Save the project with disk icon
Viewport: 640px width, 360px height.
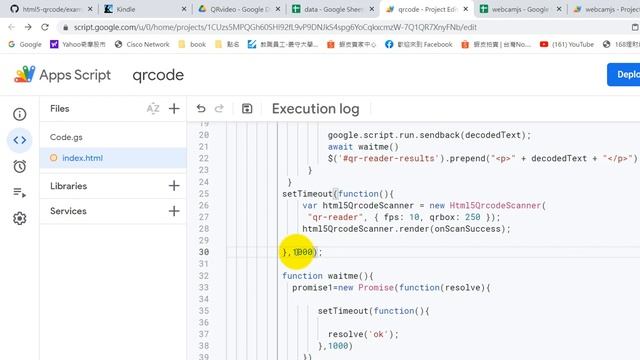247,109
